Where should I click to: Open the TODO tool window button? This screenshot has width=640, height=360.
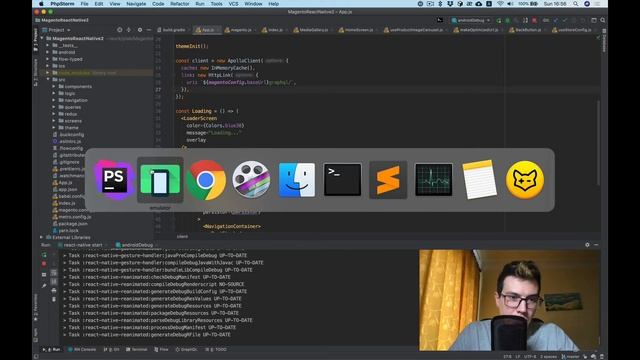216,350
